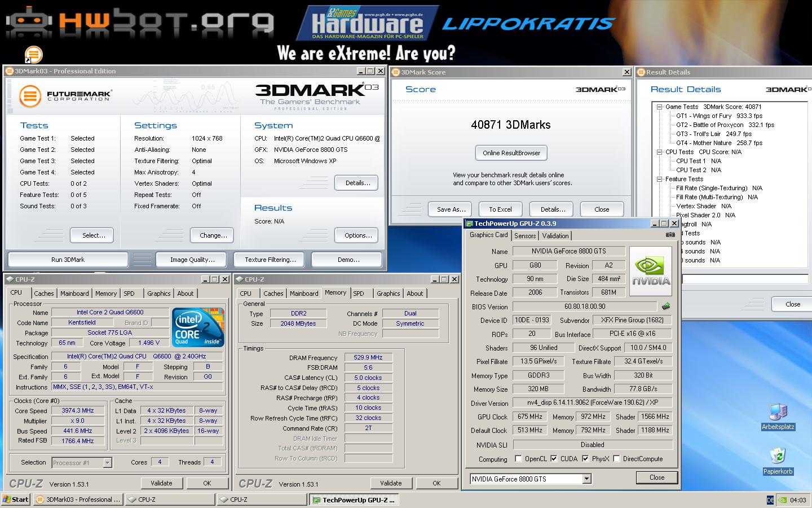Select the Vertex Shader result row

(x=704, y=206)
